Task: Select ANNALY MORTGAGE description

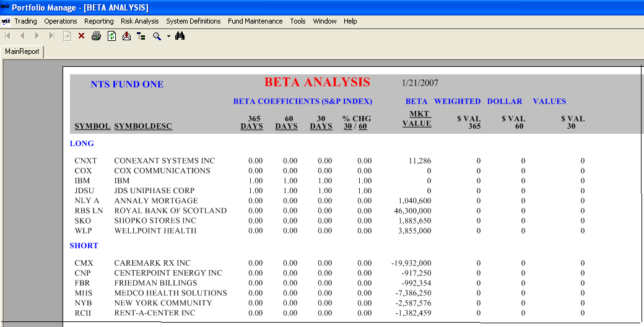Action: (156, 201)
